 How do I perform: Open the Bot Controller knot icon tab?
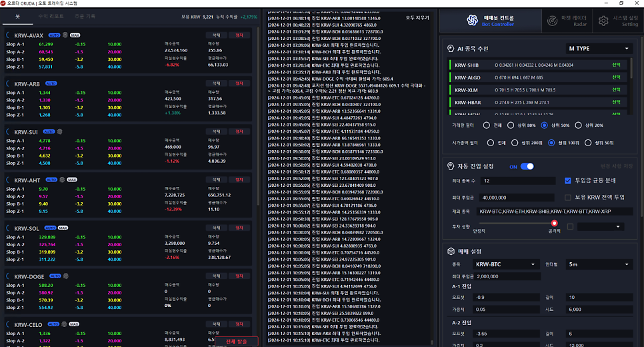[472, 20]
